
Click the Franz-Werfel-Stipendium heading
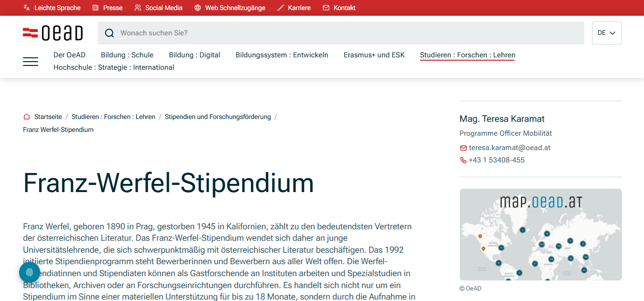tap(169, 183)
